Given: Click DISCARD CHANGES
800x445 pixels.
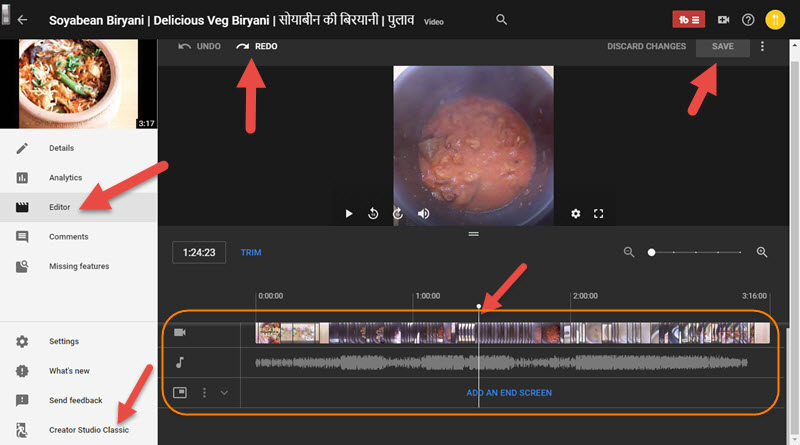Looking at the screenshot, I should (x=646, y=46).
